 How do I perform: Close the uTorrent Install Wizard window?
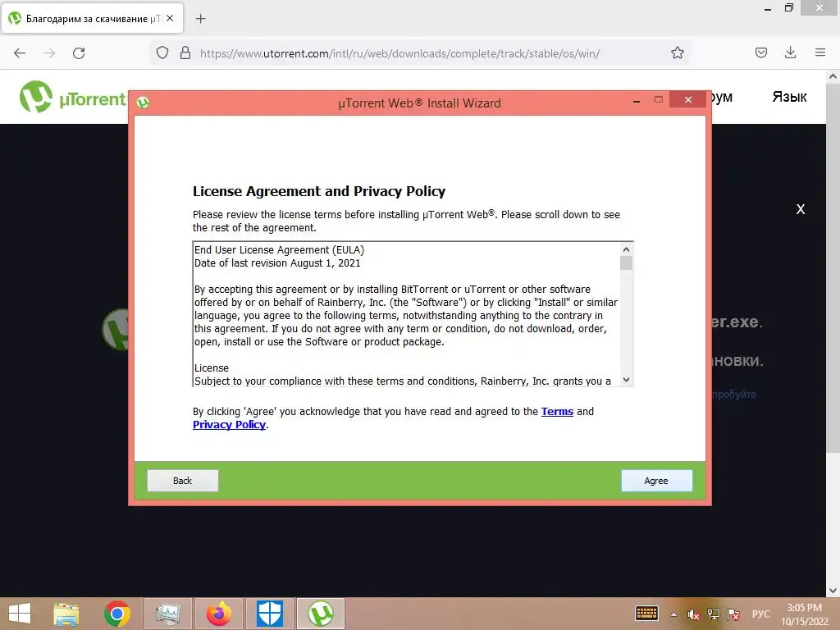click(688, 99)
